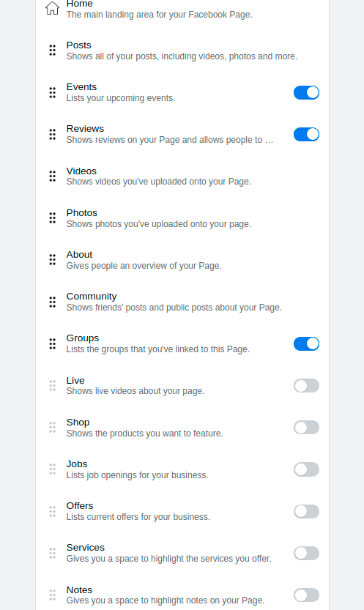The width and height of the screenshot is (364, 610).
Task: Click the drag handle beside Photos
Action: (53, 218)
